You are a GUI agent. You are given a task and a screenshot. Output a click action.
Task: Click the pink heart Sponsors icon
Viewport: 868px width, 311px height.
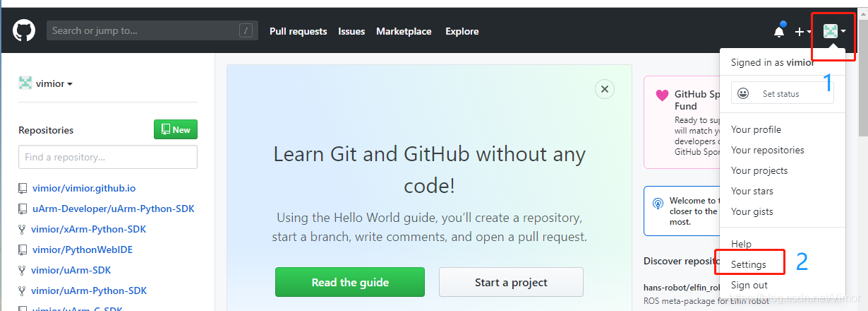pos(662,95)
